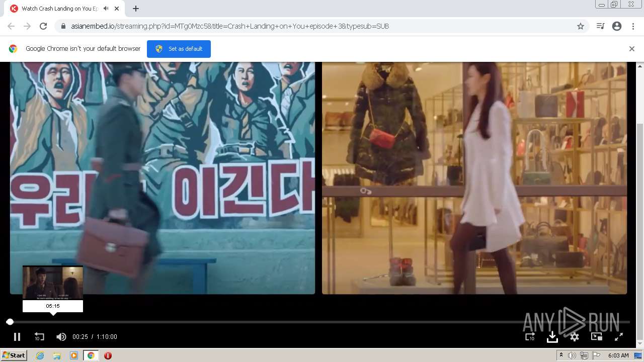Viewport: 644px width, 362px height.
Task: Switch the video to fullscreen
Action: (x=619, y=337)
